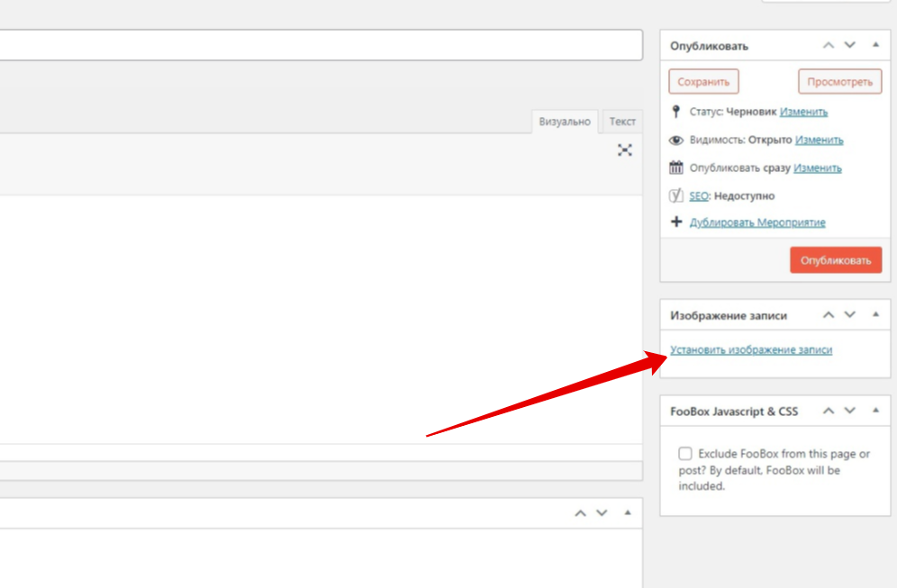
Task: Collapse the Опубликовать panel
Action: coord(875,45)
